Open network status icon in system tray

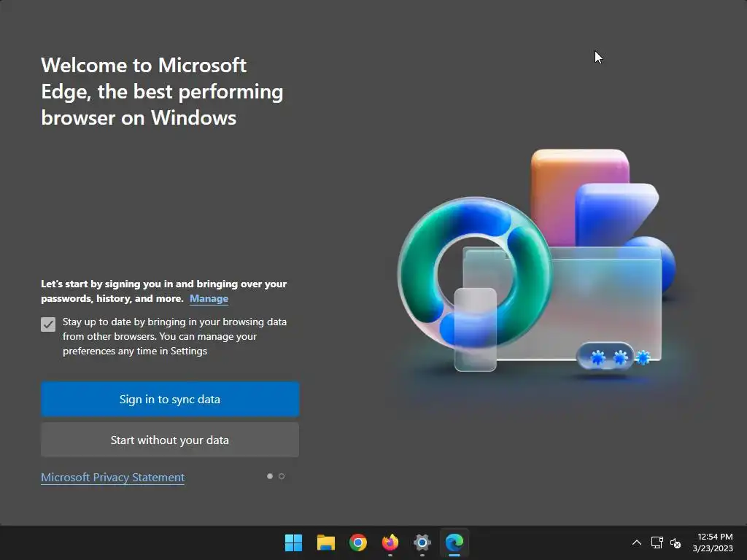click(657, 542)
